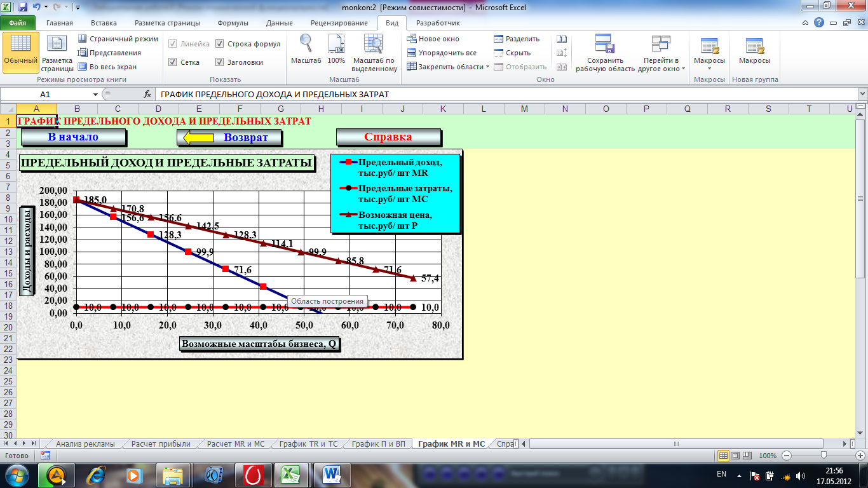
Task: Click the zoom slider in status bar
Action: pyautogui.click(x=824, y=456)
